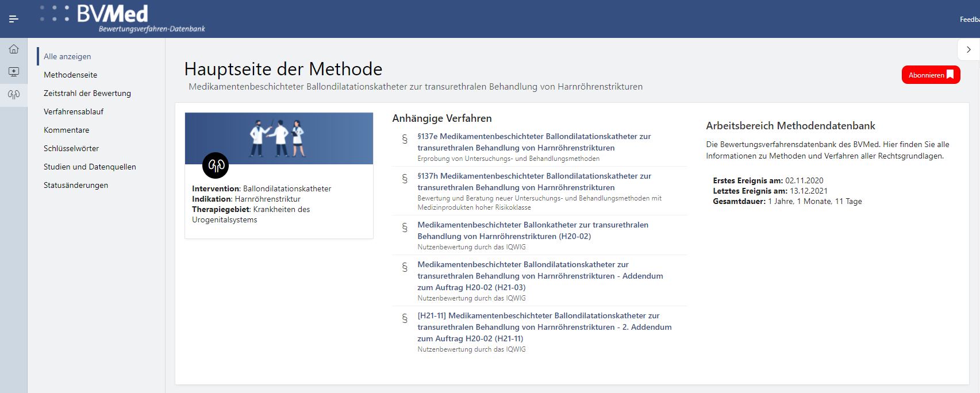Go to Methodenseite section
This screenshot has height=393, width=980.
pyautogui.click(x=70, y=75)
